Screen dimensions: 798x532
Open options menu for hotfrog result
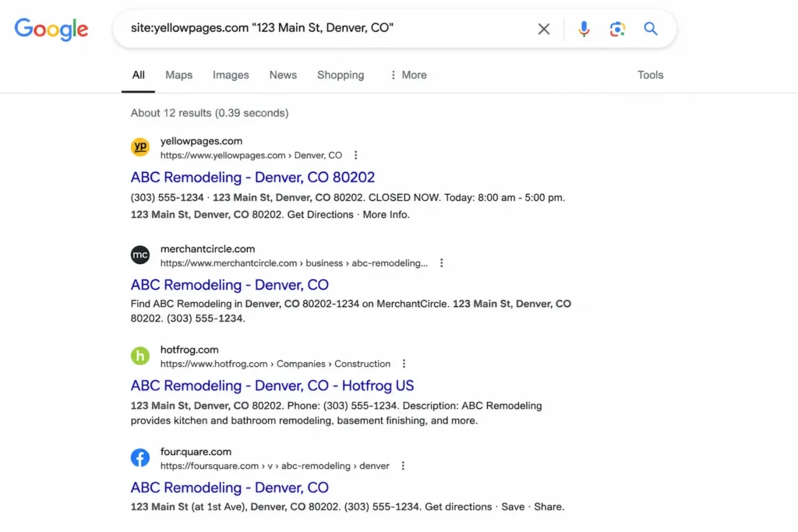click(x=404, y=364)
